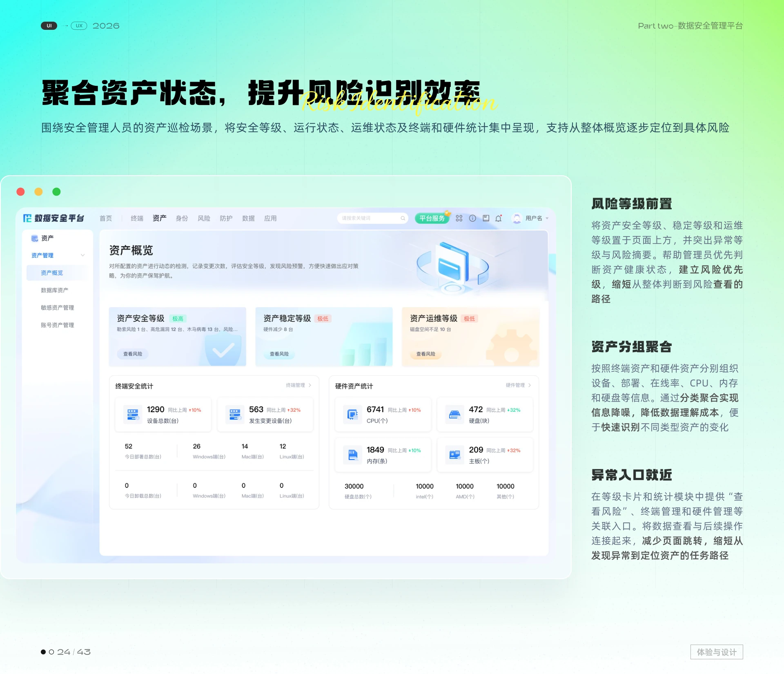This screenshot has height=674, width=784.
Task: Click the user avatar icon
Action: pyautogui.click(x=517, y=218)
